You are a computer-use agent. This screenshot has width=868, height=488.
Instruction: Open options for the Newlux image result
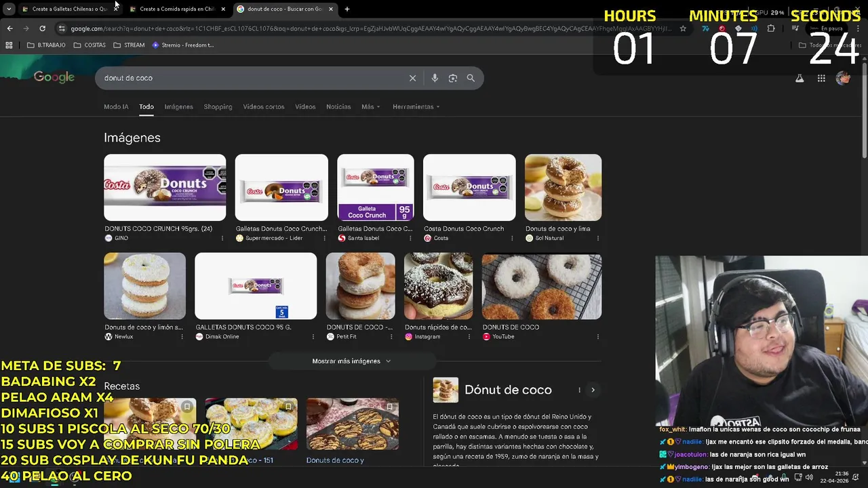click(182, 337)
